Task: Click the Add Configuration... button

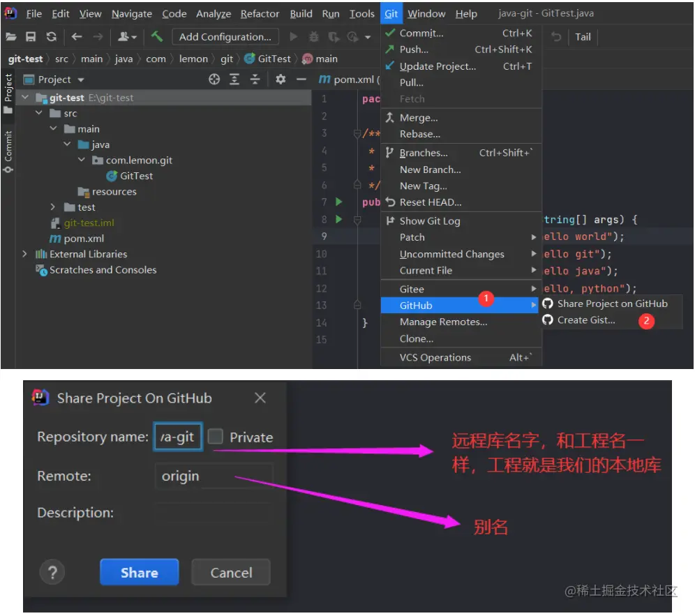Action: pyautogui.click(x=225, y=37)
